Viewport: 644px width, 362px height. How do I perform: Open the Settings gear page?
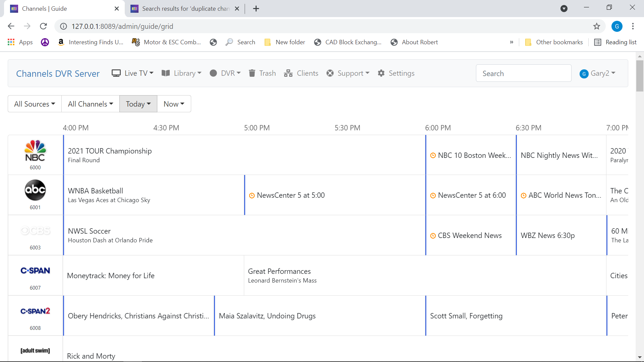click(x=396, y=73)
